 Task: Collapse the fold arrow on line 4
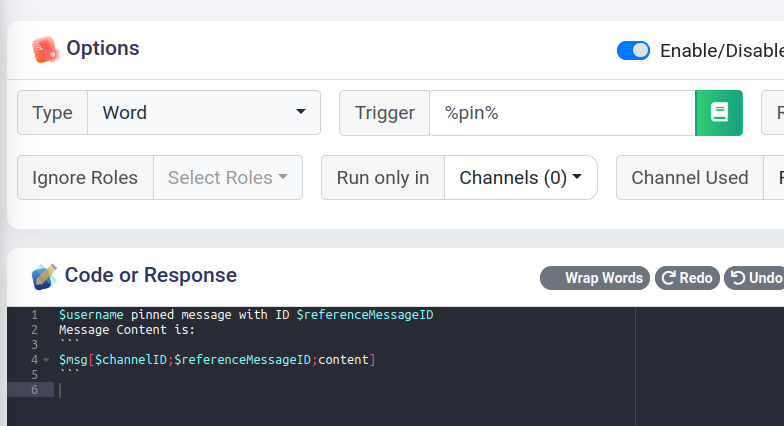[x=46, y=360]
